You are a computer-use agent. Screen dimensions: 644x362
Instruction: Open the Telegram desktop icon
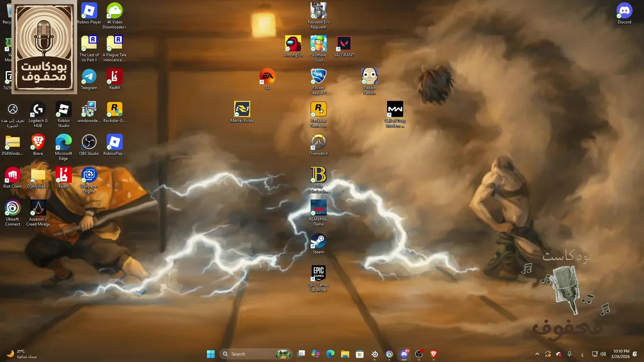(89, 79)
